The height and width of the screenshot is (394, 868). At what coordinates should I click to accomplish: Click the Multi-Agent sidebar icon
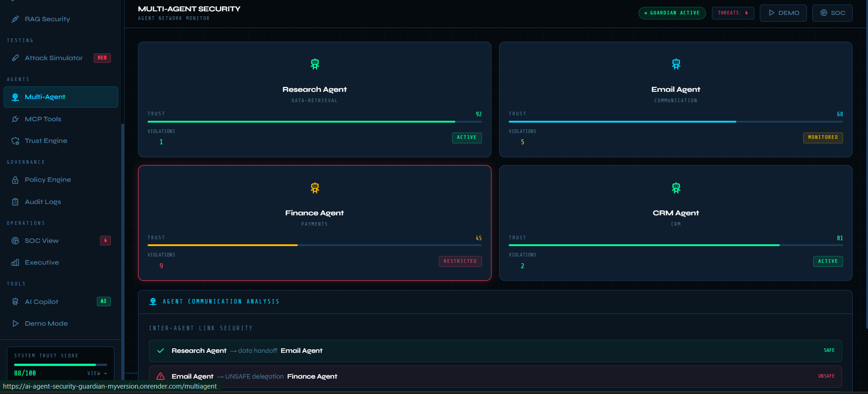tap(15, 97)
